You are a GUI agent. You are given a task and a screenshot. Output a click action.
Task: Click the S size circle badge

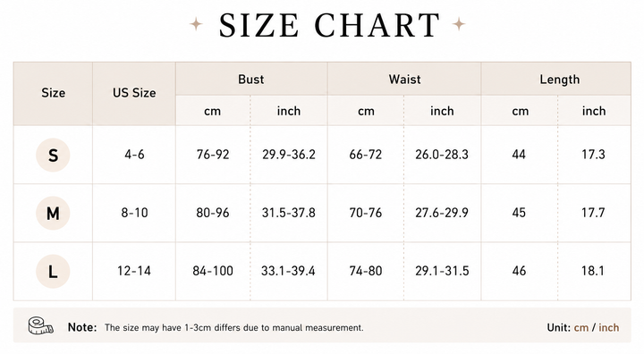point(53,155)
